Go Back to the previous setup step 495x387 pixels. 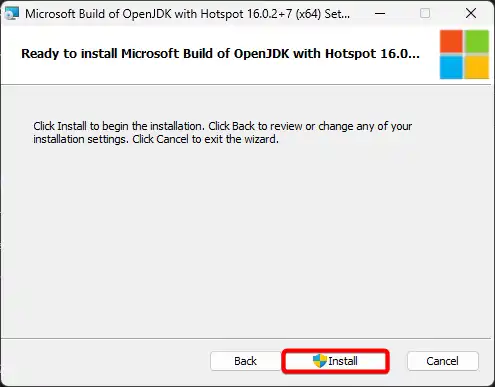[x=246, y=361]
